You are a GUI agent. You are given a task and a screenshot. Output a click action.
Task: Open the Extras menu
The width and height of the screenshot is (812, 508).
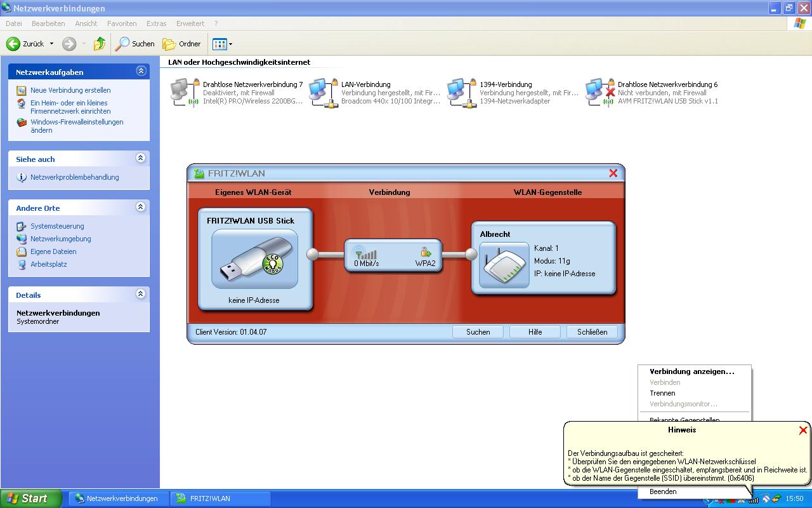pos(156,23)
